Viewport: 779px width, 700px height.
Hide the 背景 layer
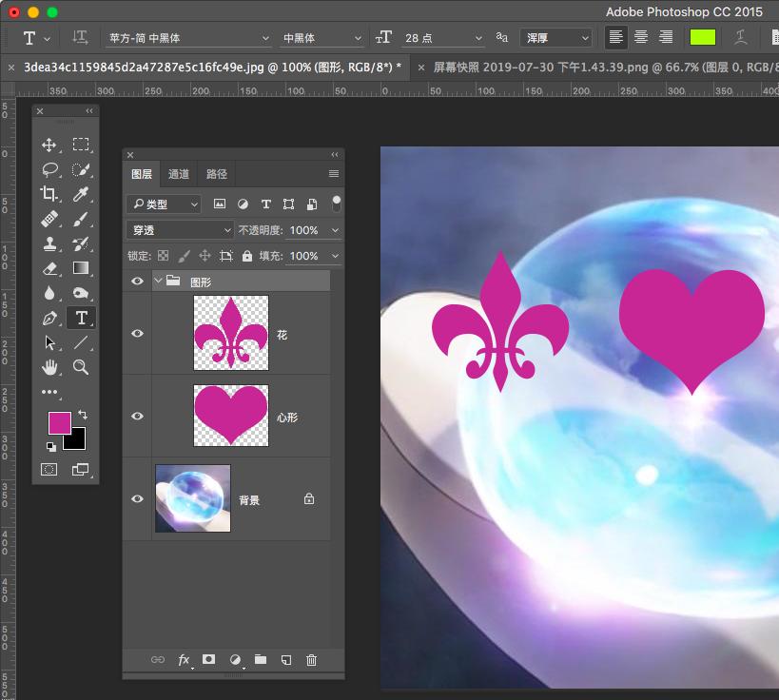tap(138, 499)
